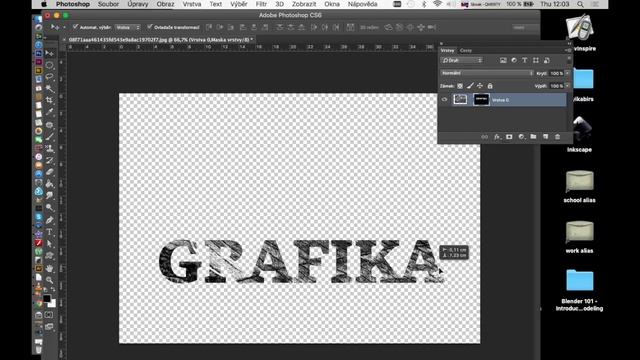Open the layer filter type dropdown
This screenshot has width=640, height=360.
coord(462,60)
